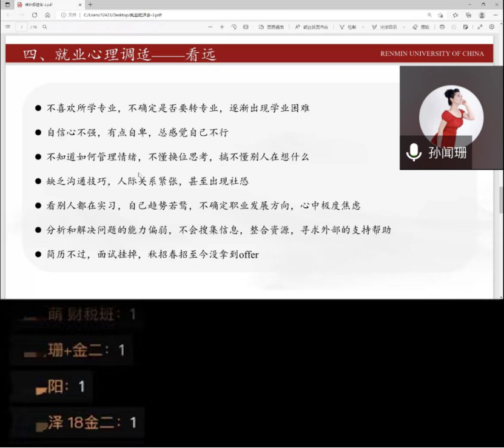Toggle the Page View (页面视图) mode

click(271, 27)
